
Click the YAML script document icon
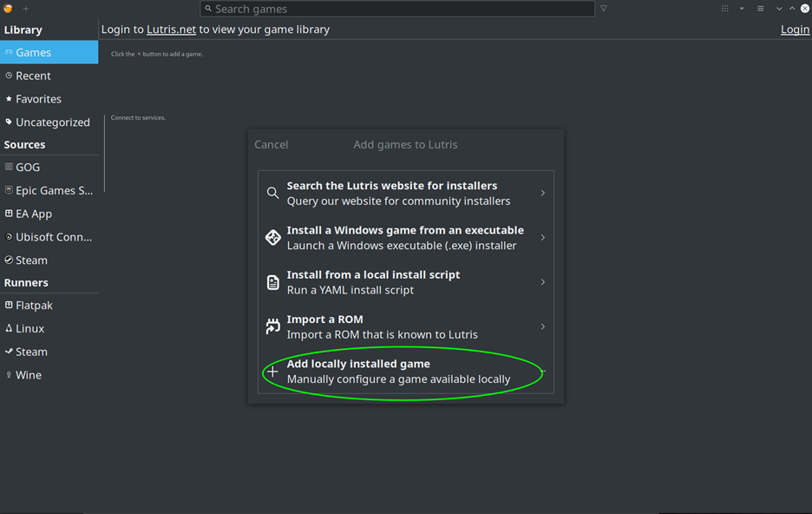click(x=273, y=282)
